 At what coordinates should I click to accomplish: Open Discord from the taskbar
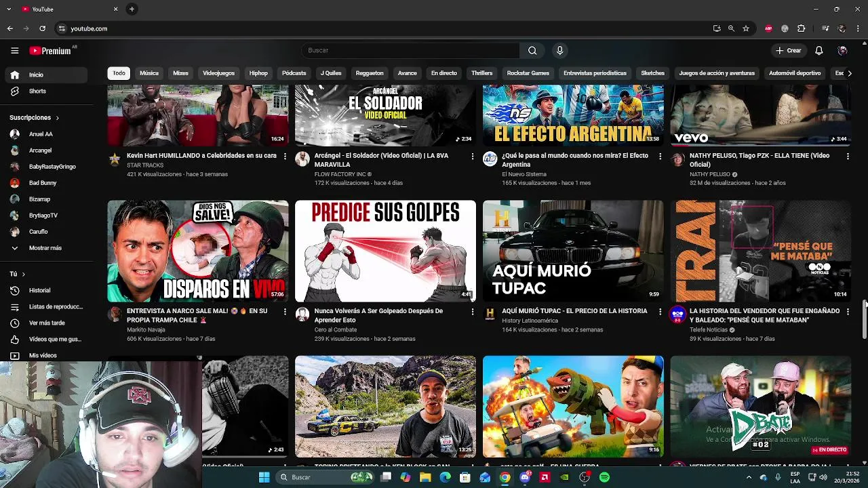point(525,477)
